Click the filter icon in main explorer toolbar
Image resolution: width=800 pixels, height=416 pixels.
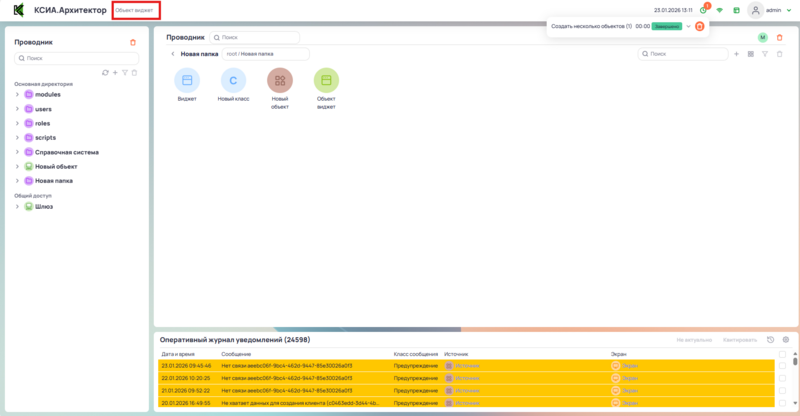coord(765,54)
